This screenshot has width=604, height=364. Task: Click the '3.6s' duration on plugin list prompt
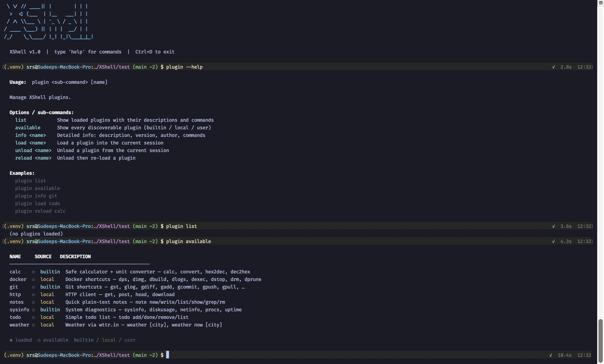(x=566, y=226)
